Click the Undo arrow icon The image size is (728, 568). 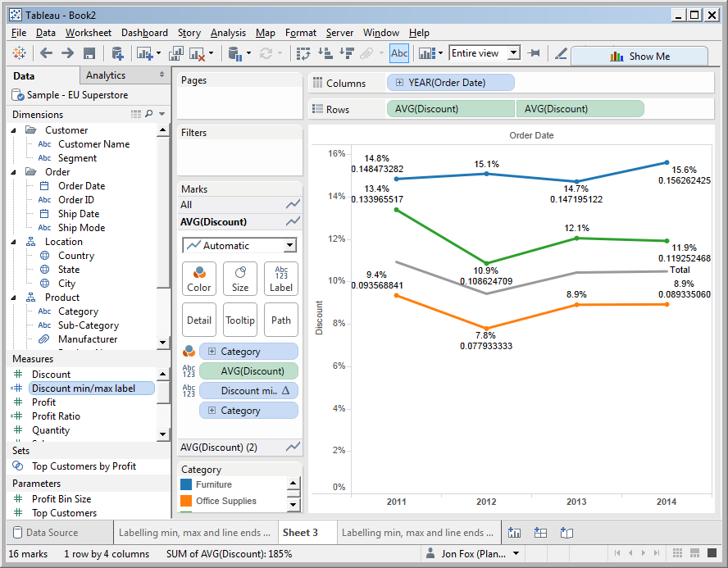47,53
